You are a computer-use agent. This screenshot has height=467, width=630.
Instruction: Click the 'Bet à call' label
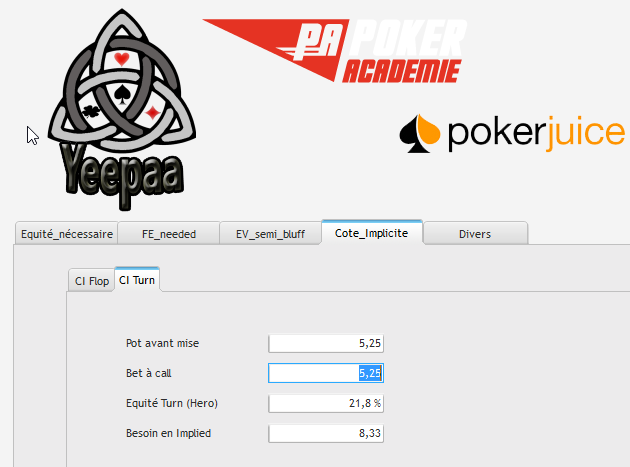coord(148,373)
